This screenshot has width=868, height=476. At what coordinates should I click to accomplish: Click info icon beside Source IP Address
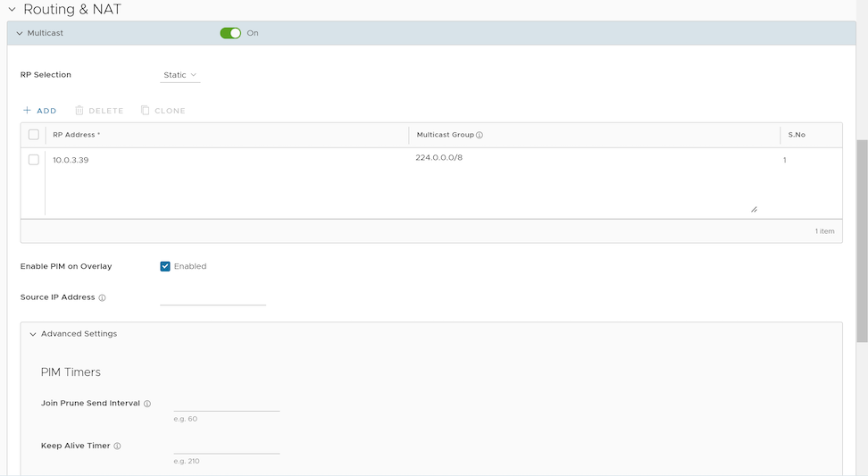tap(102, 298)
